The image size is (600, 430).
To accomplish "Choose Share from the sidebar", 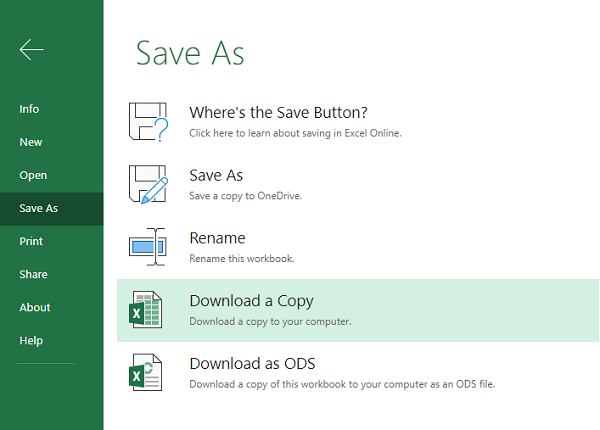I will coord(33,274).
